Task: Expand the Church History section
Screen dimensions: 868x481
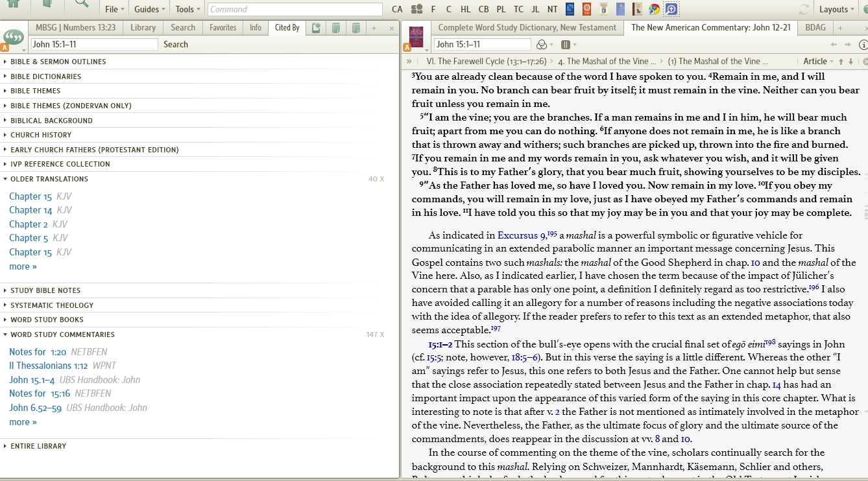Action: (x=41, y=135)
